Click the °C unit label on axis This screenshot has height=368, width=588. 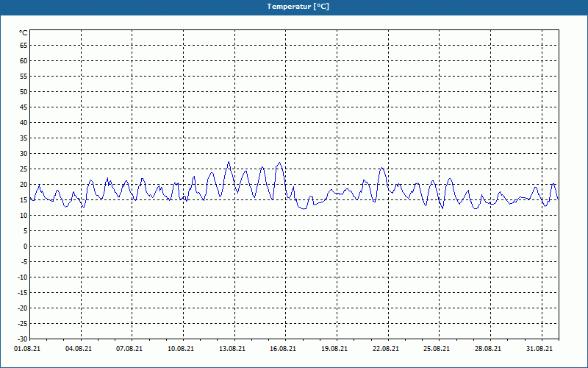24,33
